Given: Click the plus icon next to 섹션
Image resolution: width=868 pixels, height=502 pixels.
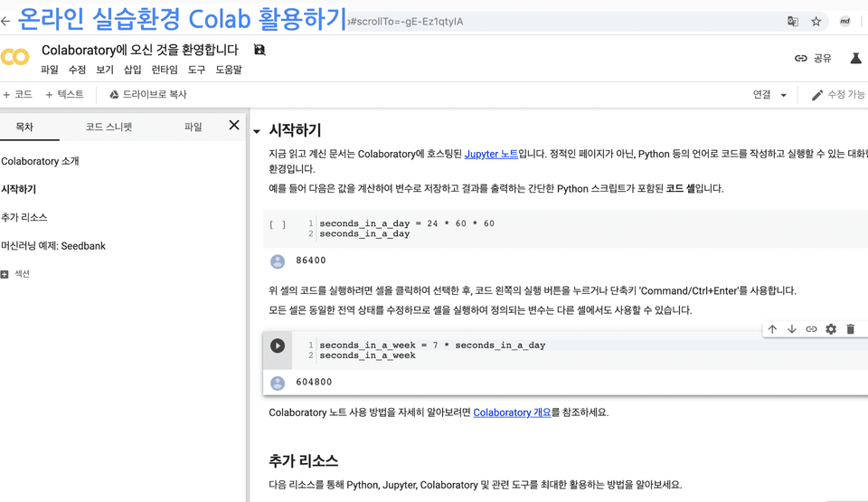Looking at the screenshot, I should click(5, 274).
